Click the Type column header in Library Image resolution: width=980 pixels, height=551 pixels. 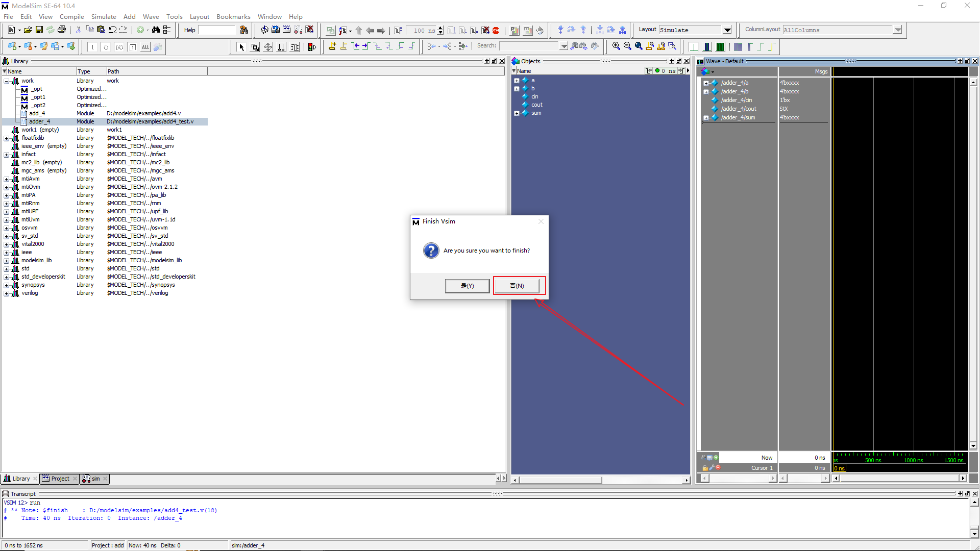click(91, 71)
